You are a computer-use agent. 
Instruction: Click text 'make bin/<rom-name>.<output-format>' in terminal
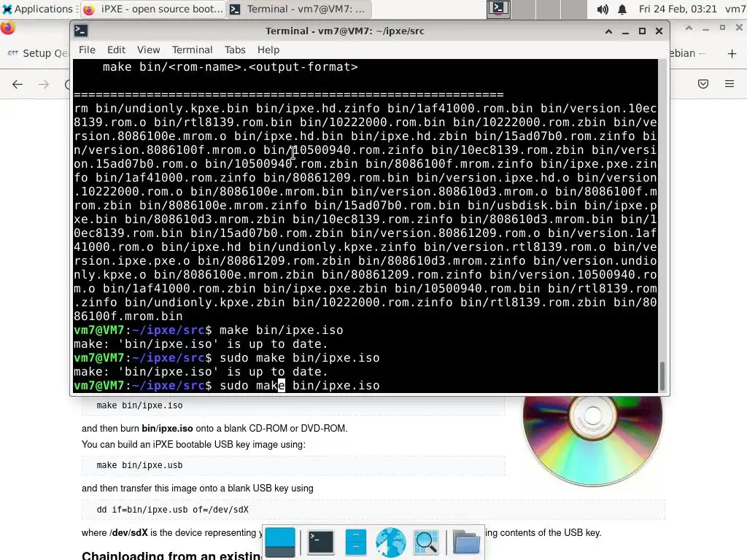230,67
